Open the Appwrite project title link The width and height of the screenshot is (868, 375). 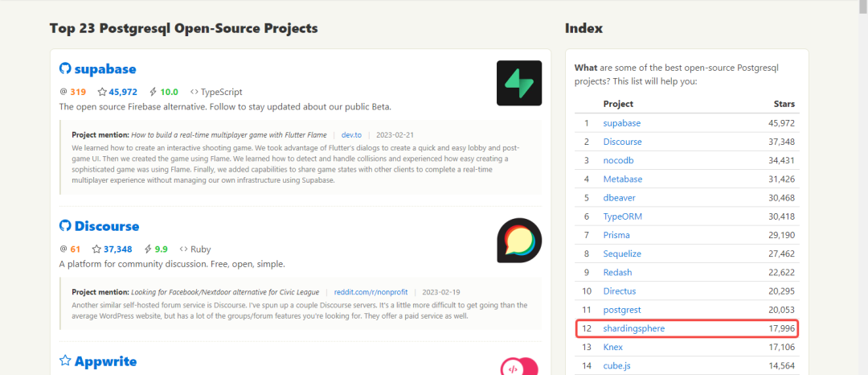point(105,361)
